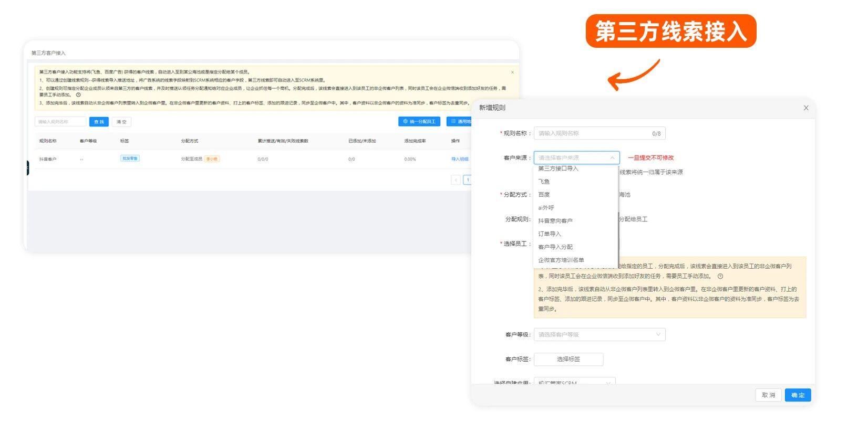Click the 取消 button in the dialog
This screenshot has height=423, width=868.
tap(768, 395)
